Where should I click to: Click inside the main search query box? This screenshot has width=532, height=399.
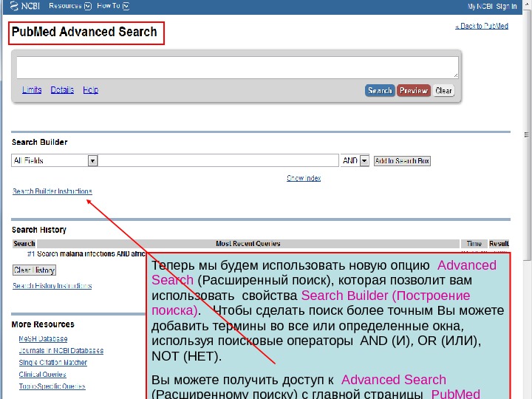pos(237,67)
